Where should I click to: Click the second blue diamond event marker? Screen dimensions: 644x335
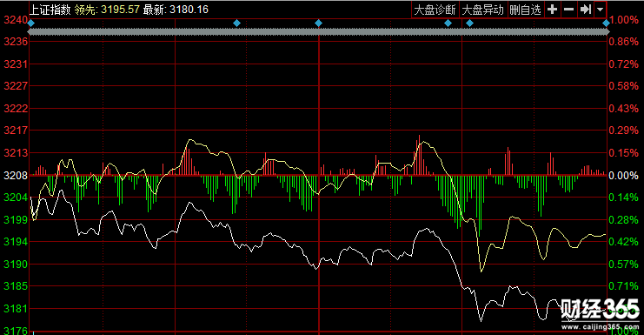click(236, 23)
